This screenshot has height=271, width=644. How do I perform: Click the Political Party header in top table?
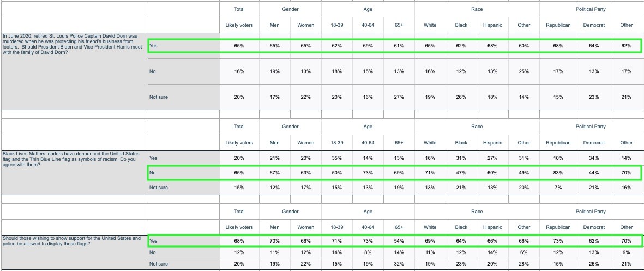[x=590, y=9]
